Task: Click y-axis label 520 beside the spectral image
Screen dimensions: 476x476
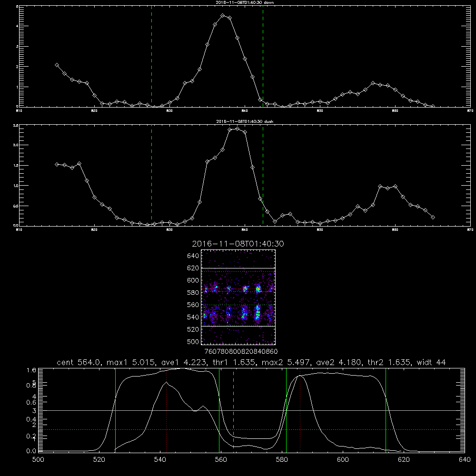Action: coord(193,329)
